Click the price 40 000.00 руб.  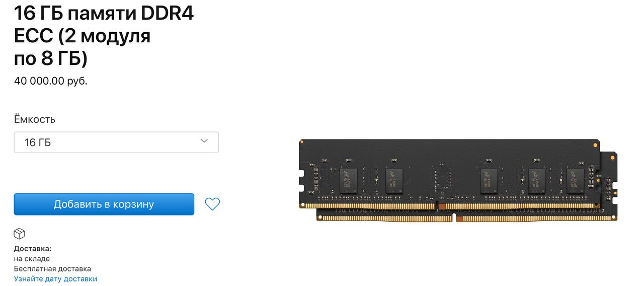[x=51, y=81]
